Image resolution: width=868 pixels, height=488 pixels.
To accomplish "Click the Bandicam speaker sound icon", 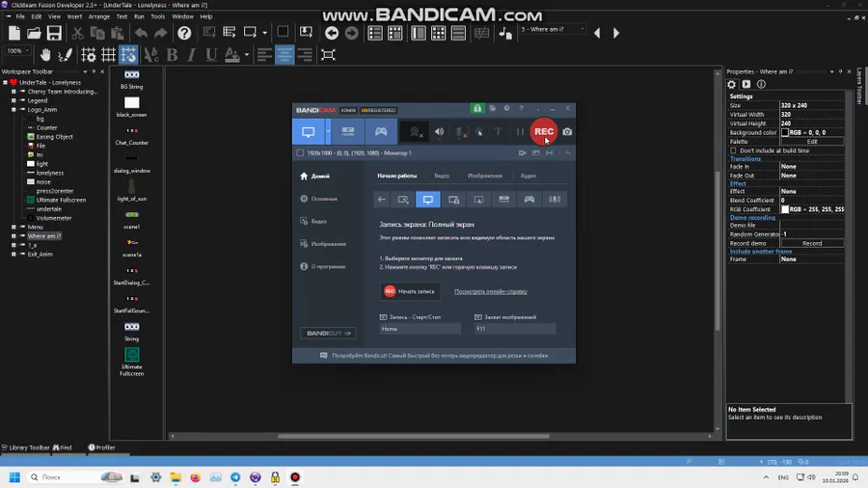I will click(x=439, y=132).
